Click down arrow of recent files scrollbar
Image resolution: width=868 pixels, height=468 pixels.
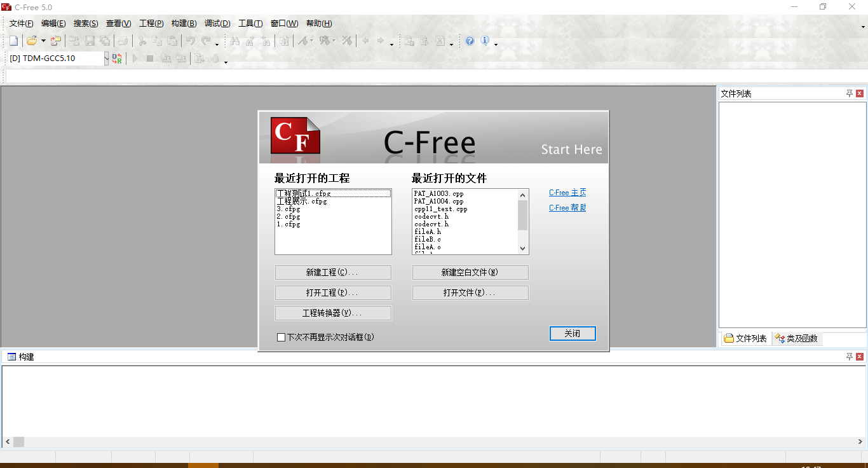point(523,249)
